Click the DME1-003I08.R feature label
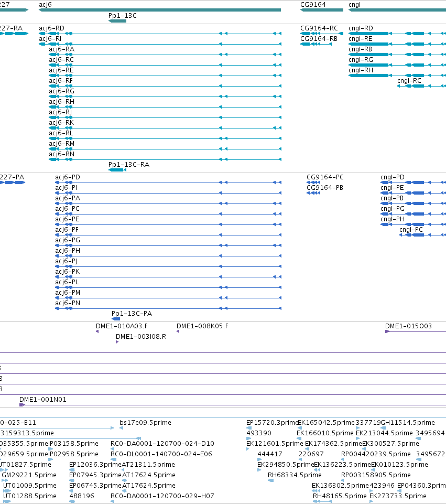The image size is (446, 504). tap(141, 337)
